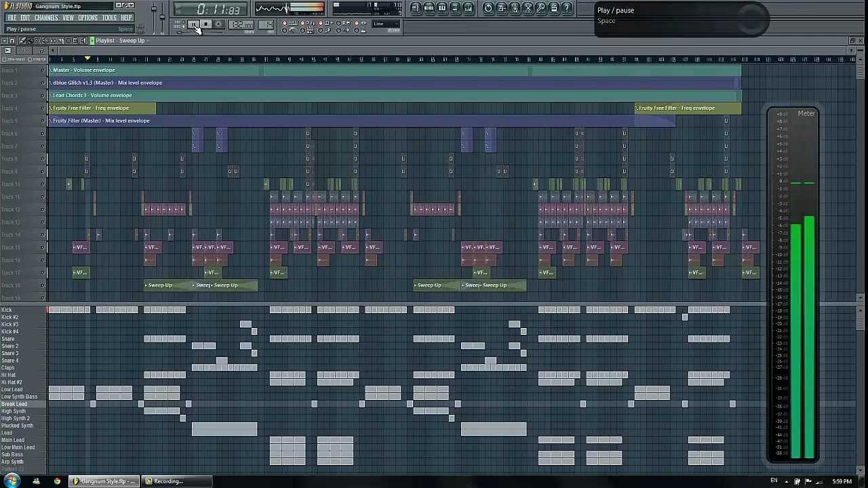Toggle mute dot on Track 15

[42, 247]
